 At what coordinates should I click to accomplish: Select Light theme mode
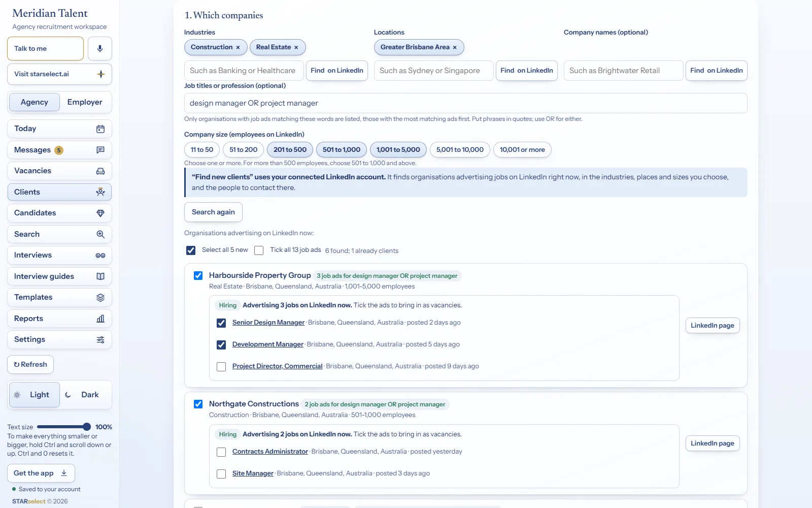tap(35, 395)
